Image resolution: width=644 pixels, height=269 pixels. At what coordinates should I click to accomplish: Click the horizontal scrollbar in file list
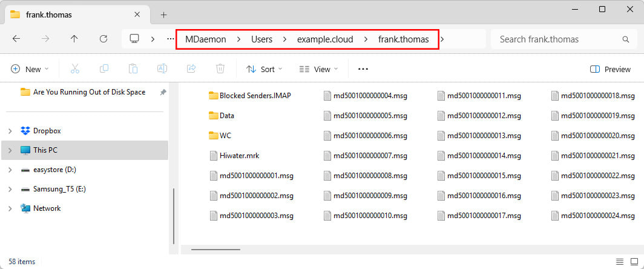click(215, 249)
